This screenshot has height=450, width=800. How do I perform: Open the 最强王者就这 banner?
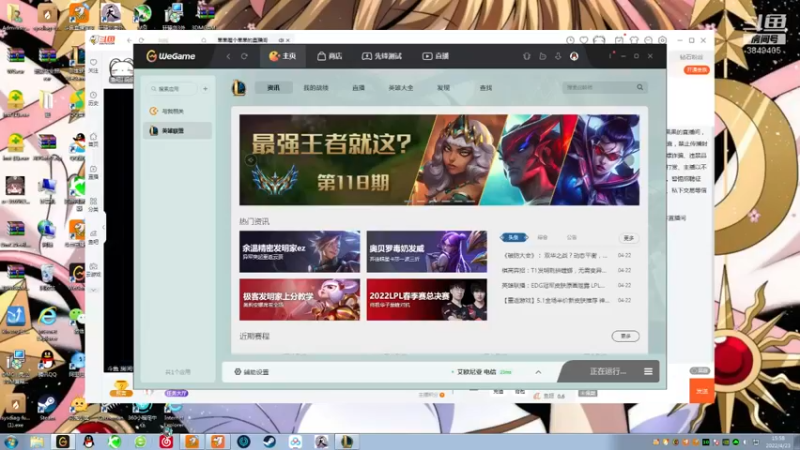tap(439, 160)
